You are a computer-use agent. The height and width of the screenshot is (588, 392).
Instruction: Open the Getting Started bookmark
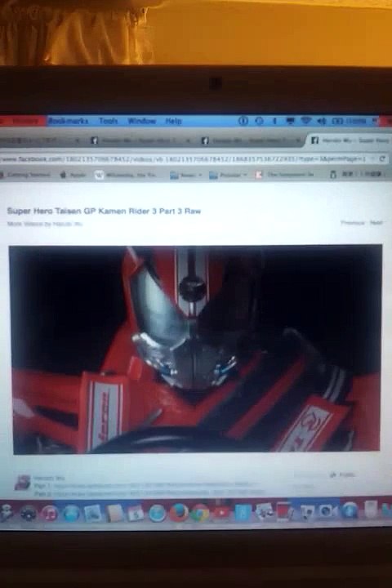coord(27,175)
